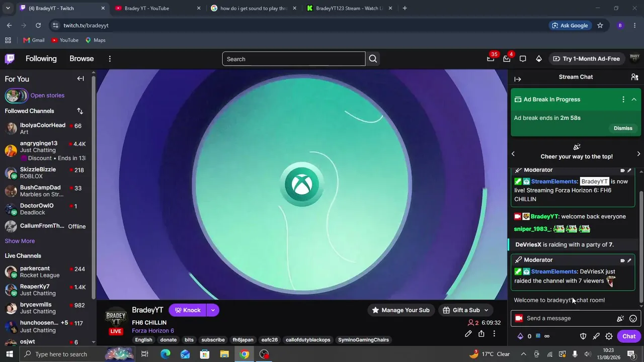Click the Knock button

coord(188,310)
